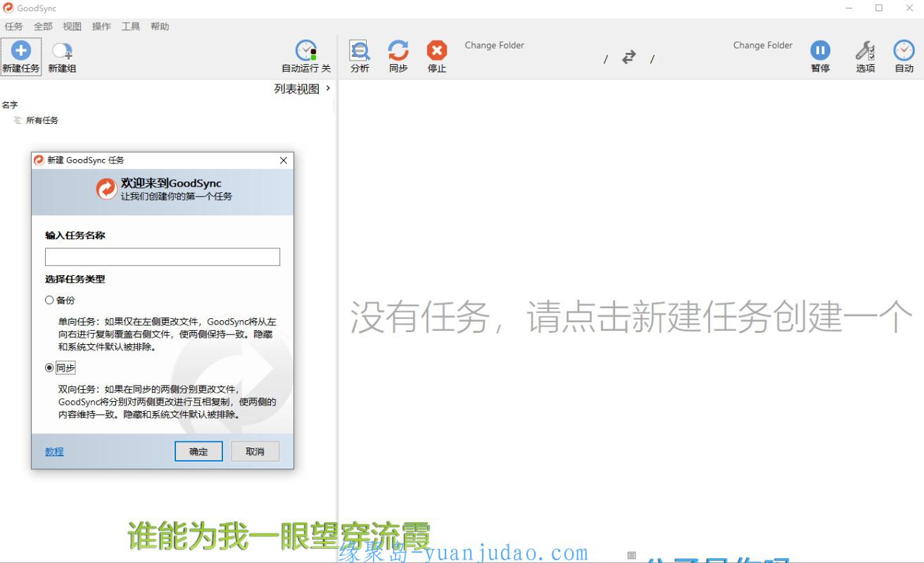This screenshot has width=924, height=563.
Task: Select 所有任务 tree item
Action: [x=42, y=120]
